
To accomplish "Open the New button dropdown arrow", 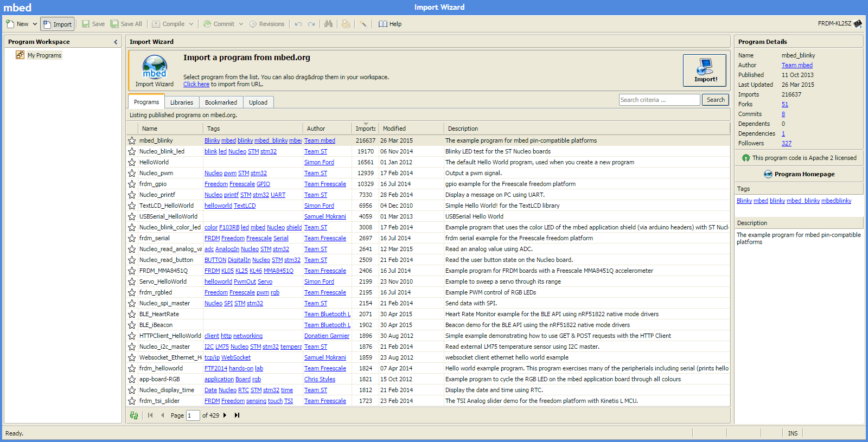I will [35, 24].
